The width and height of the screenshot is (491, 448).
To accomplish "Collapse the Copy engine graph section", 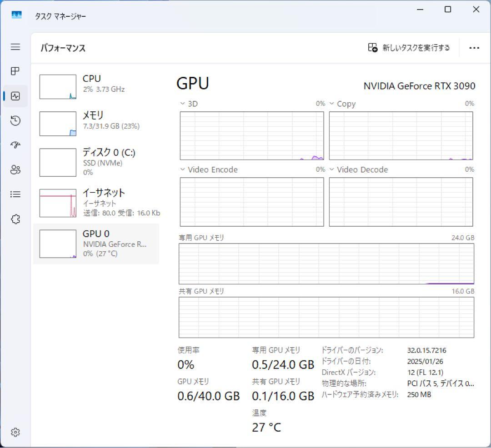I will (331, 104).
